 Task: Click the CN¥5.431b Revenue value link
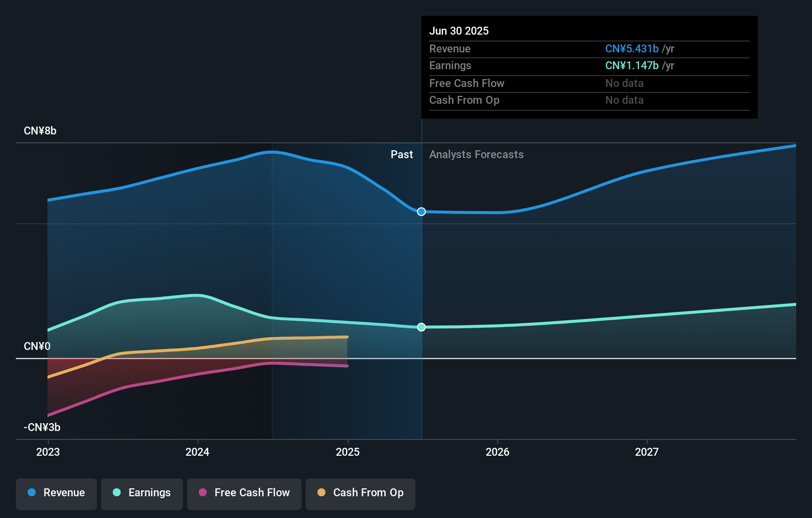632,48
